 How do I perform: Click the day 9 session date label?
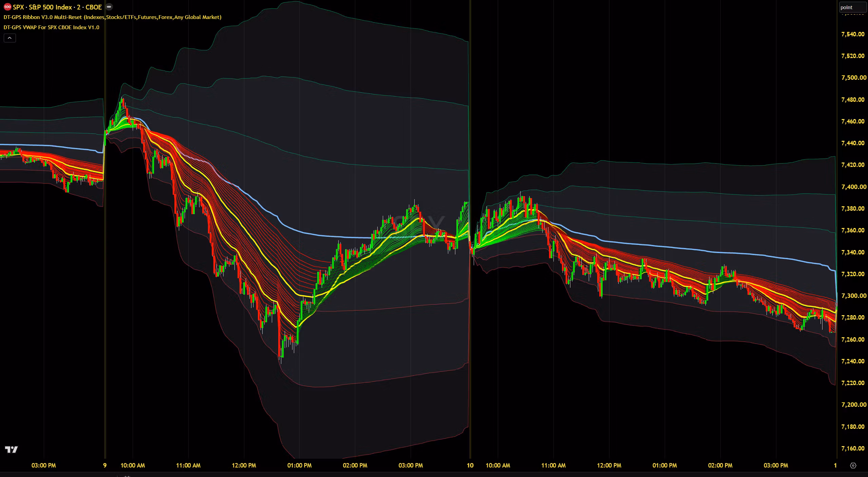pos(105,465)
